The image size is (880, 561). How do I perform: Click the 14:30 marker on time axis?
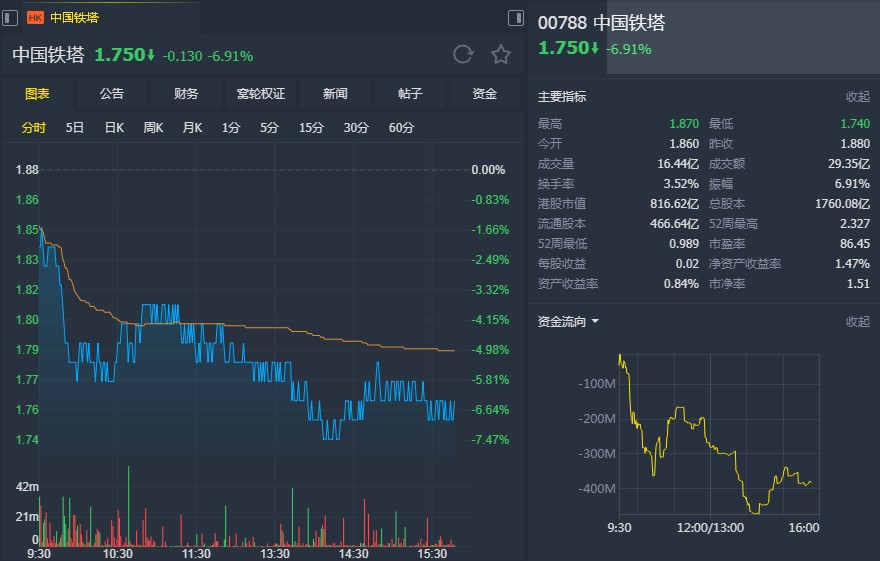coord(353,554)
